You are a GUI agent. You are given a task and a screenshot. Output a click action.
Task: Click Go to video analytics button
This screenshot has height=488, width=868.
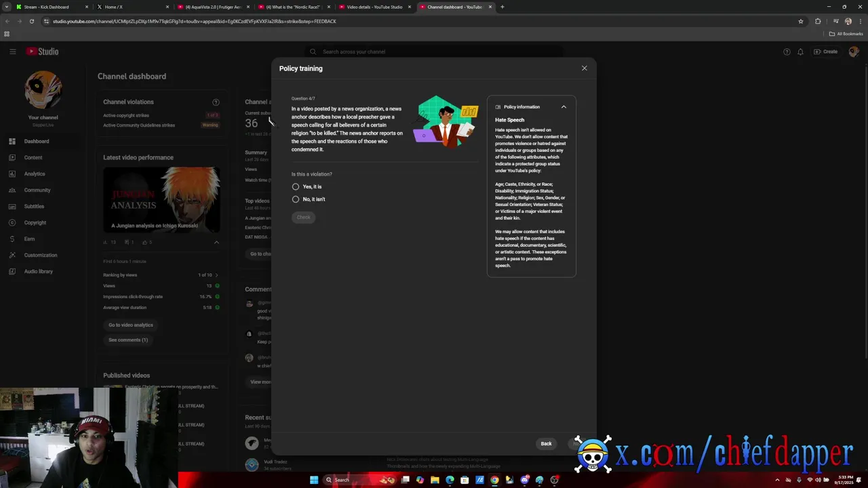[x=131, y=325]
